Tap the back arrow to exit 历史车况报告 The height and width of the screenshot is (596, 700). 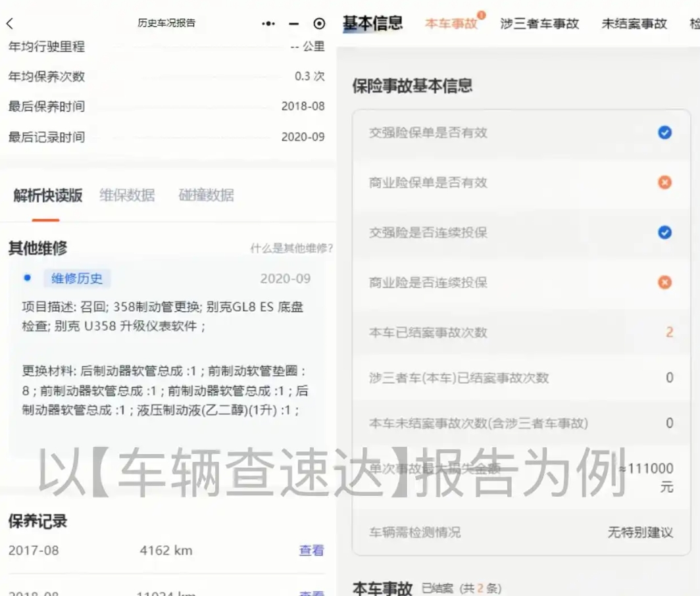click(12, 22)
